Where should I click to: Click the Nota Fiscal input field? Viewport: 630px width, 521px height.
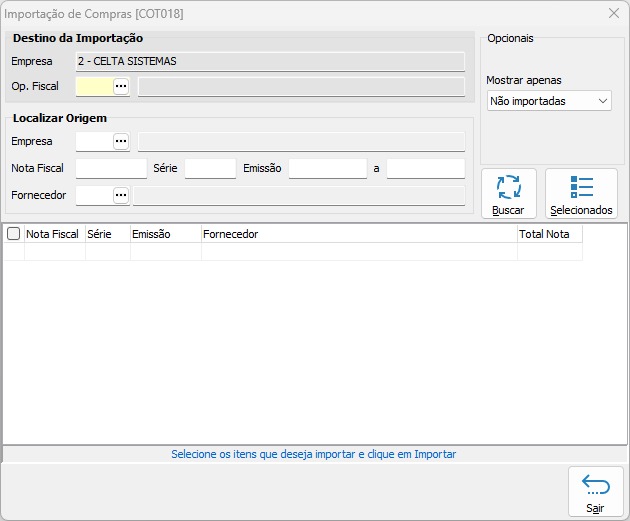(x=111, y=169)
